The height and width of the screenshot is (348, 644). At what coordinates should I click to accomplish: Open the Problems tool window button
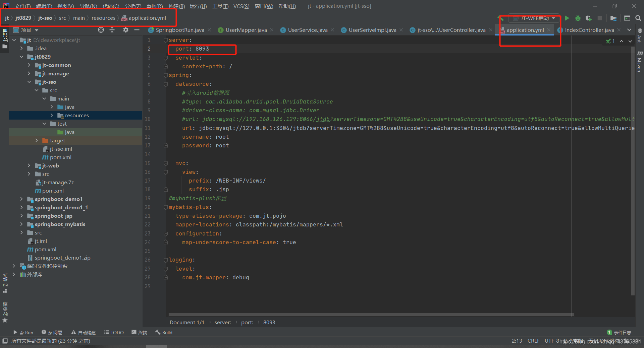(x=52, y=333)
